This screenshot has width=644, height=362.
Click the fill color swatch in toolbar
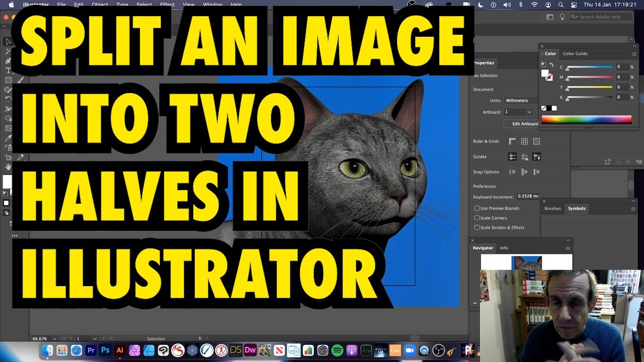7,182
